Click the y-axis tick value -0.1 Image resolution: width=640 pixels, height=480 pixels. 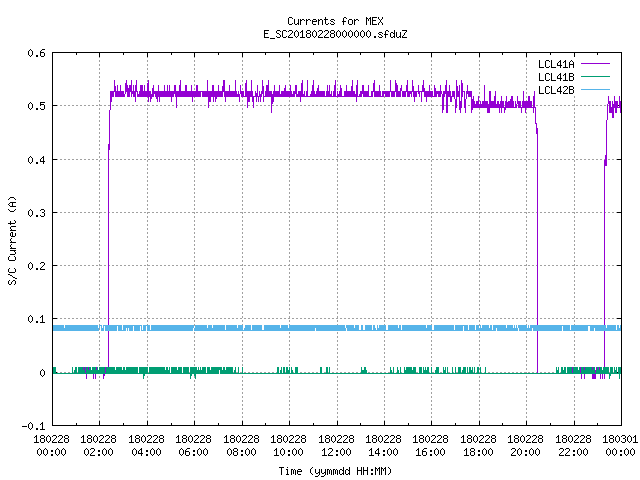(x=33, y=426)
